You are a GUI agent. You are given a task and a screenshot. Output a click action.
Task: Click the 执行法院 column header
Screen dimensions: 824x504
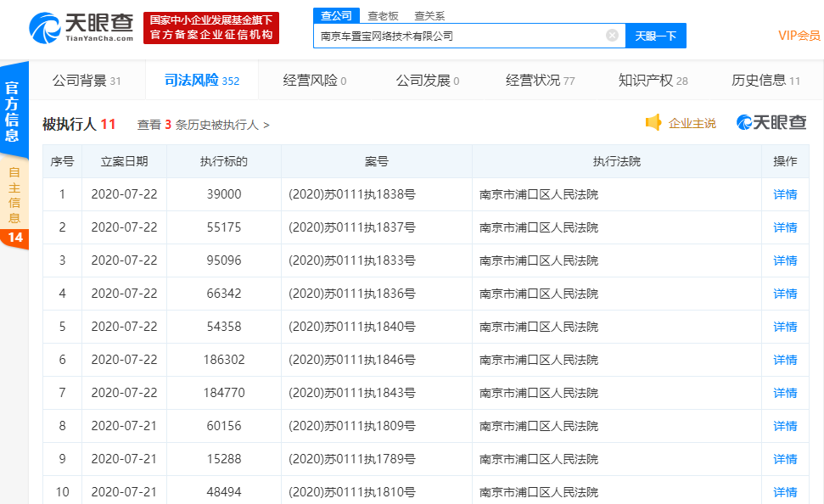(616, 161)
